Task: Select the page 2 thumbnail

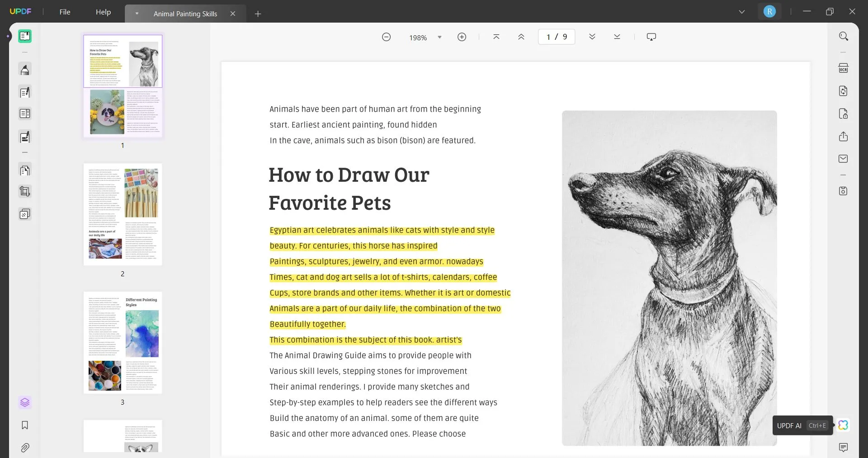Action: [x=123, y=214]
